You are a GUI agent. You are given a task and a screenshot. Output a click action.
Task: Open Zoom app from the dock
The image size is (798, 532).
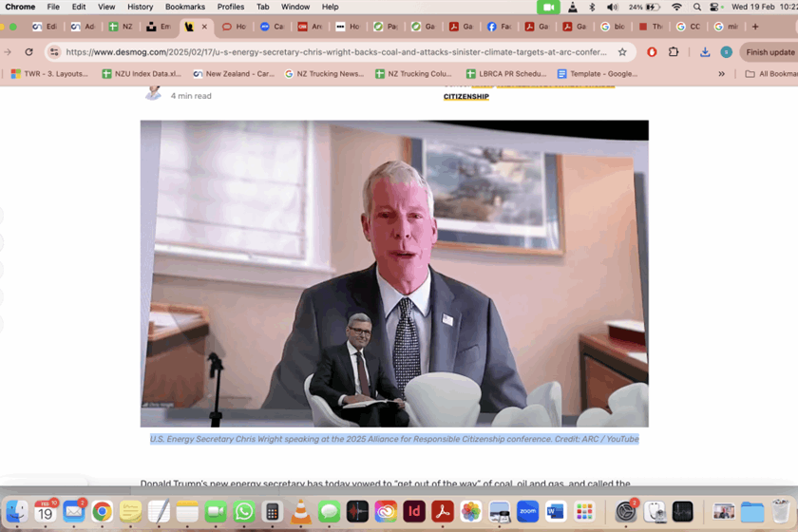(527, 512)
